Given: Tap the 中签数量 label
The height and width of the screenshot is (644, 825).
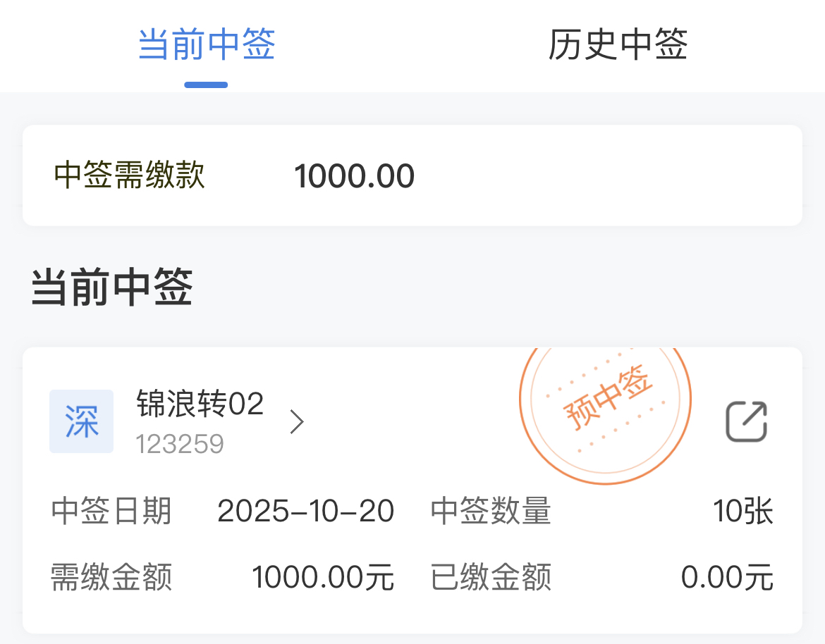Looking at the screenshot, I should click(491, 511).
